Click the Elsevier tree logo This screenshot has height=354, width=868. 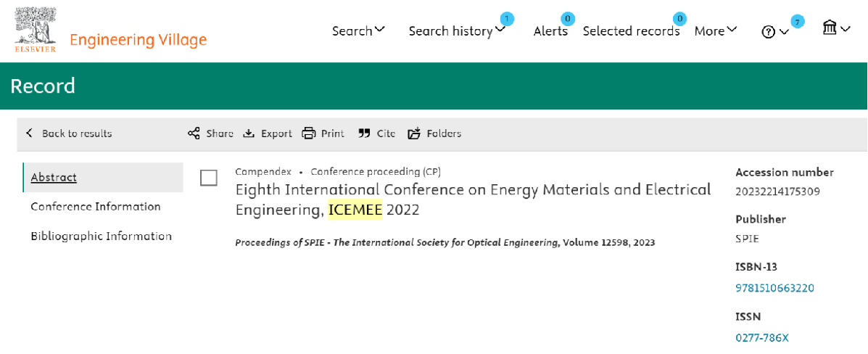[35, 30]
